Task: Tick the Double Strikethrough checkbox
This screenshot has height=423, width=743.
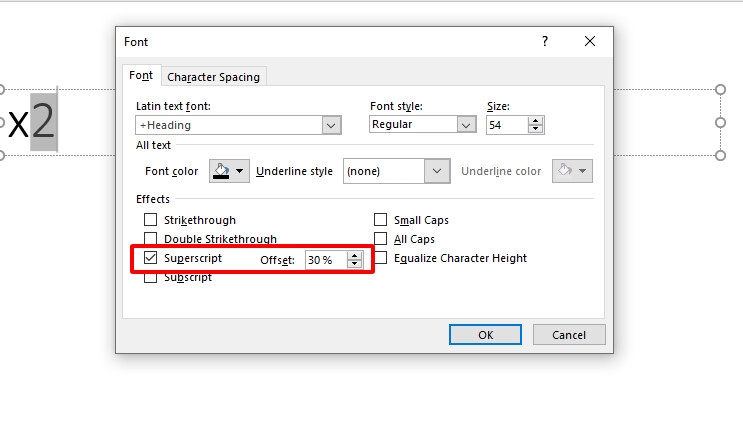Action: pos(151,239)
